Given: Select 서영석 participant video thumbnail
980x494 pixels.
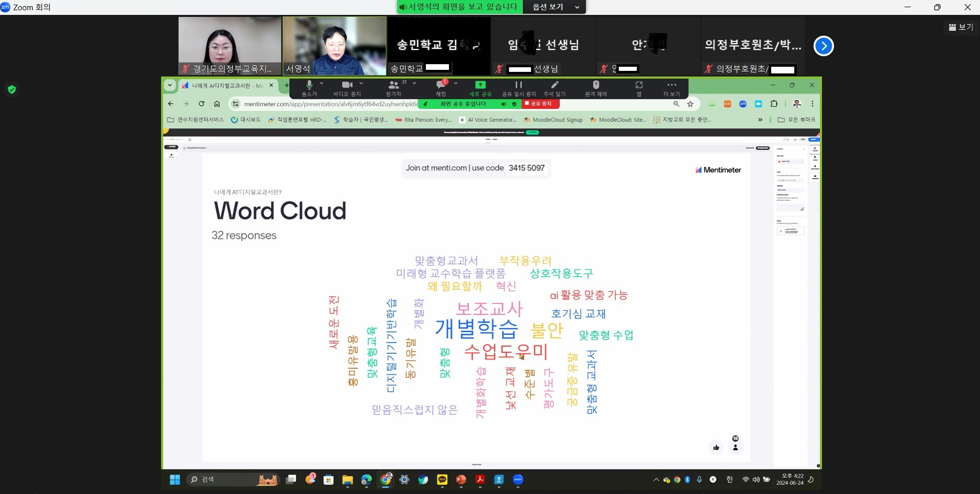Looking at the screenshot, I should (x=334, y=46).
